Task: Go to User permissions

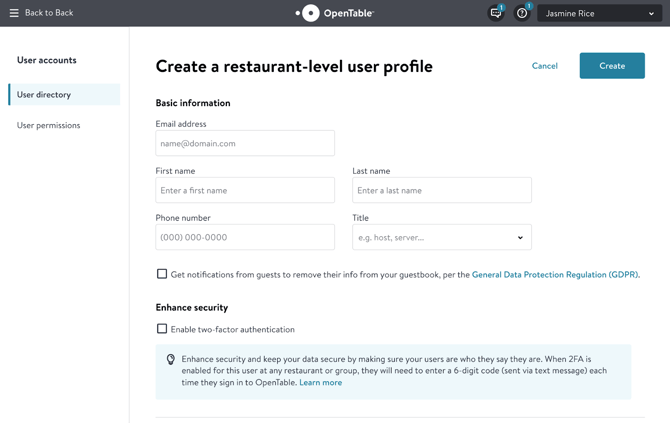Action: tap(49, 125)
